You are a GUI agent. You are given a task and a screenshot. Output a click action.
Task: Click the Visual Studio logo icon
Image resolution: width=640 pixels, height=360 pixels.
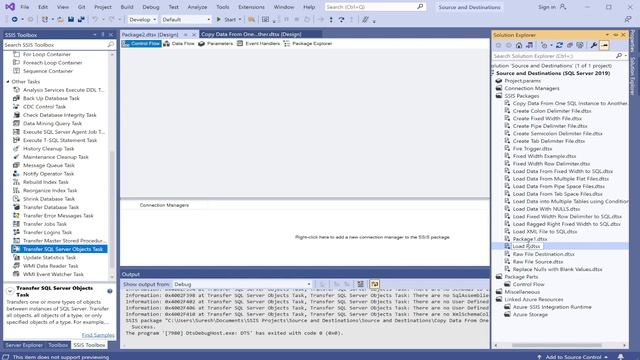click(x=10, y=7)
